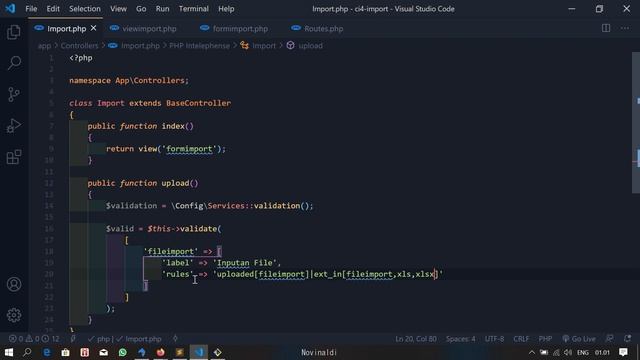The image size is (640, 360).
Task: Open the editor More Actions ellipsis
Action: (625, 28)
